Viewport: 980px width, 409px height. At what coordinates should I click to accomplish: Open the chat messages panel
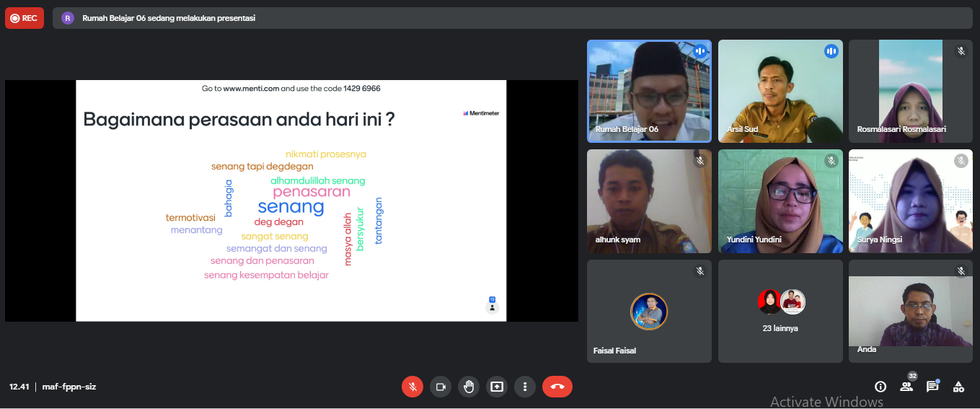click(932, 387)
